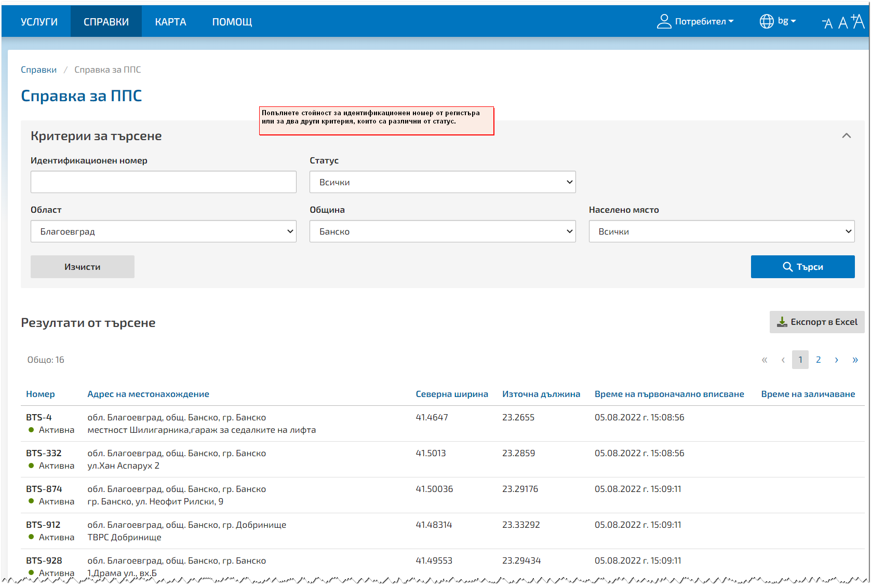Click address 'ТВРС Добринище'
871x588 pixels.
(125, 537)
